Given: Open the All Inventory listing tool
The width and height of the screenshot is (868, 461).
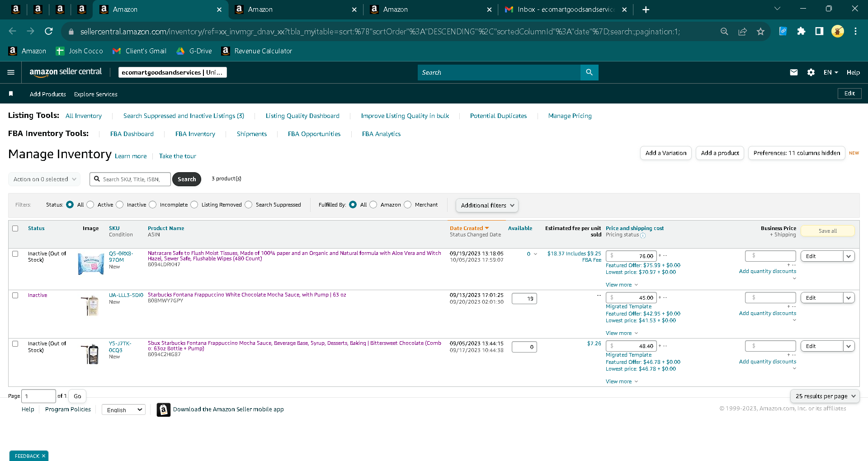Looking at the screenshot, I should [84, 116].
